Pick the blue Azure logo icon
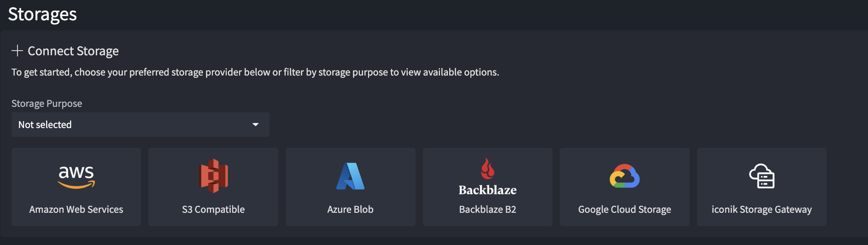 pyautogui.click(x=350, y=176)
